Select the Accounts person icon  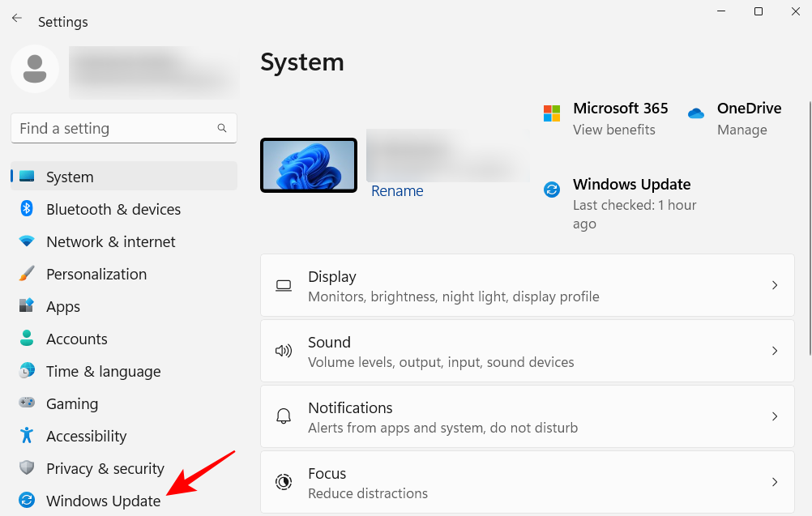click(x=28, y=339)
